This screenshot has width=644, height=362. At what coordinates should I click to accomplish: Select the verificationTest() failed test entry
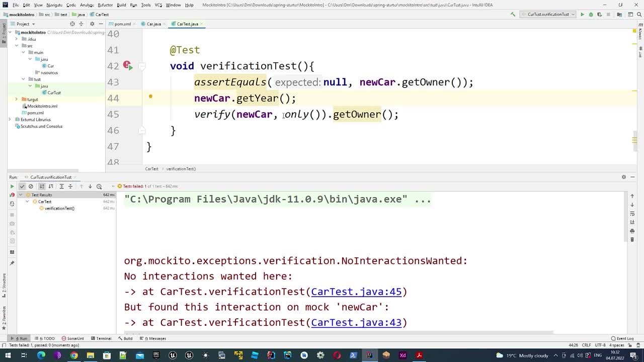click(x=59, y=208)
